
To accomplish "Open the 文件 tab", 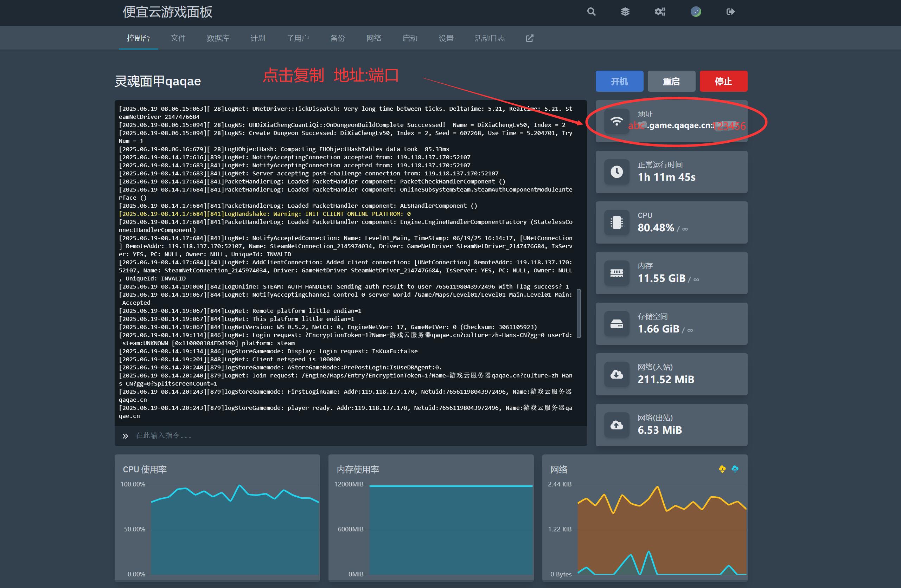I will point(178,38).
